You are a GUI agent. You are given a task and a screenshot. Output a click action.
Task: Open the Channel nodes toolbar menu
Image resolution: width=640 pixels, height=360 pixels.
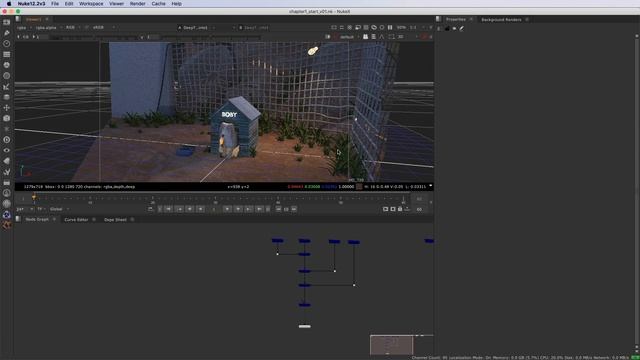coord(7,54)
